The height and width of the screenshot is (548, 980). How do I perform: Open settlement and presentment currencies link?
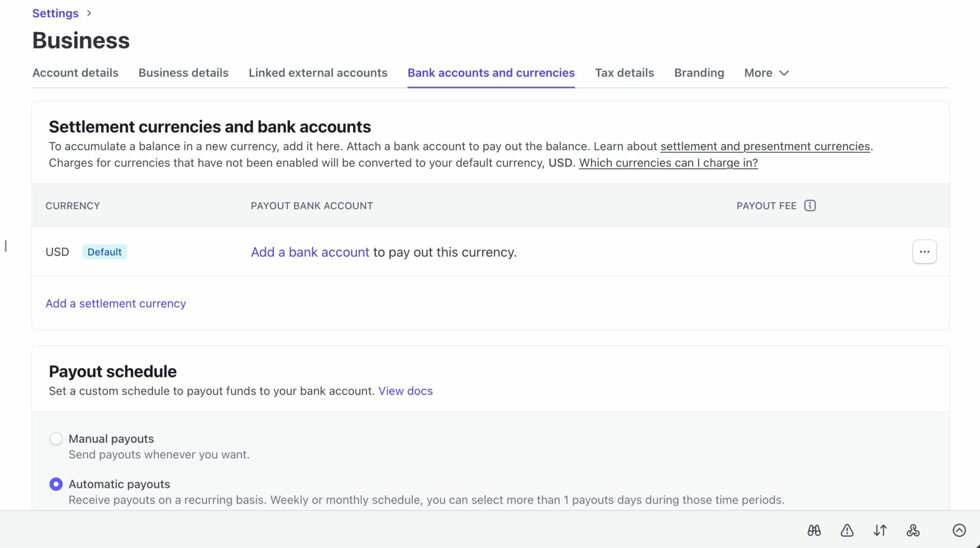765,147
